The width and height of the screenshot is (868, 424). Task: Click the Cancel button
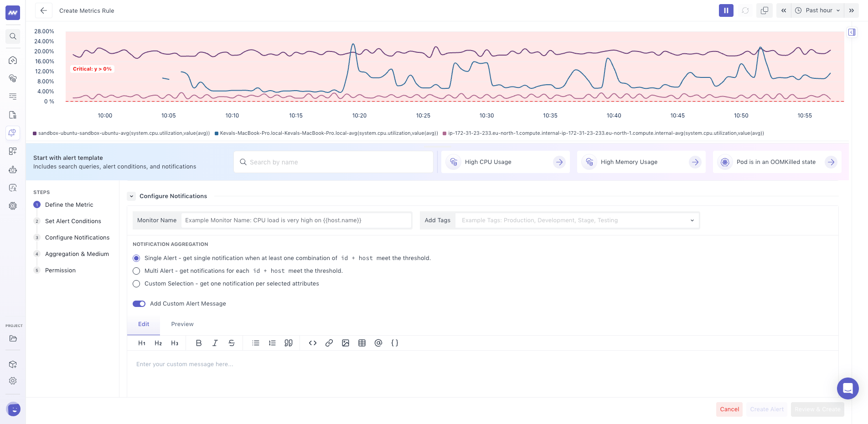[729, 409]
